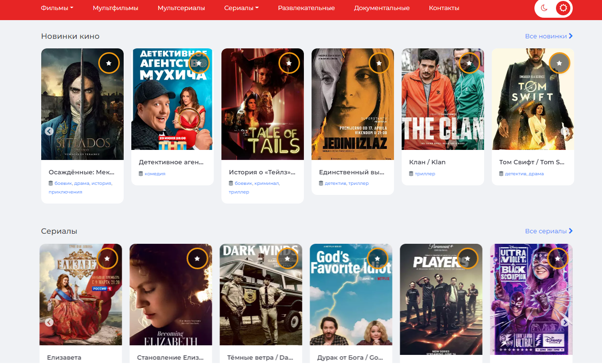This screenshot has width=602, height=364.
Task: Open God's Favorite Idiot poster thumbnail
Action: coord(351,295)
